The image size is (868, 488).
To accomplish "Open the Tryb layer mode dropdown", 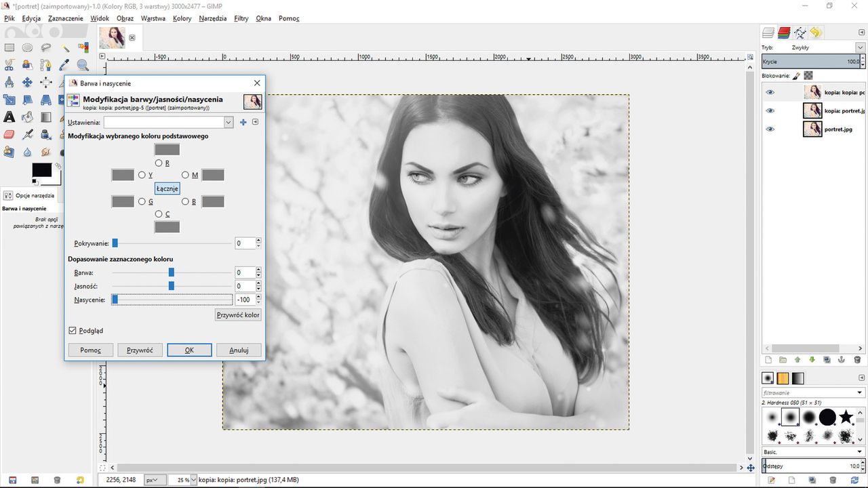I will coord(860,47).
